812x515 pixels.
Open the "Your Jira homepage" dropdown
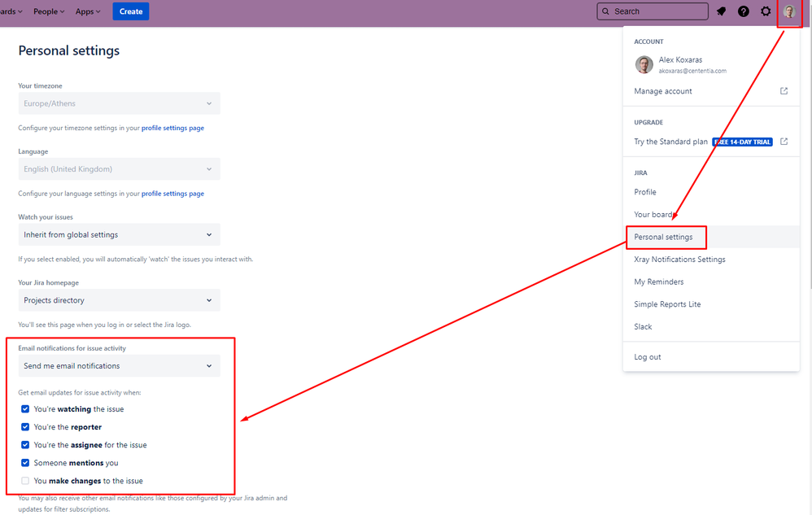[119, 299]
